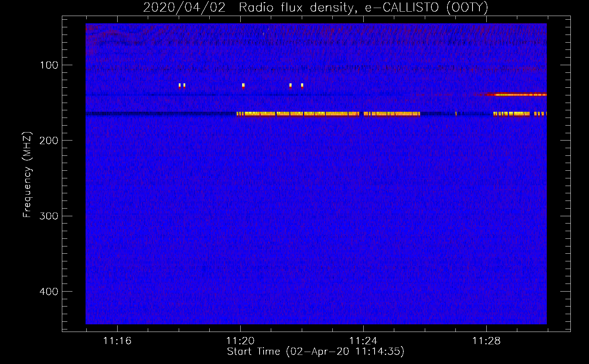Click the 100 frequency tick label
The height and width of the screenshot is (364, 589).
[49, 65]
